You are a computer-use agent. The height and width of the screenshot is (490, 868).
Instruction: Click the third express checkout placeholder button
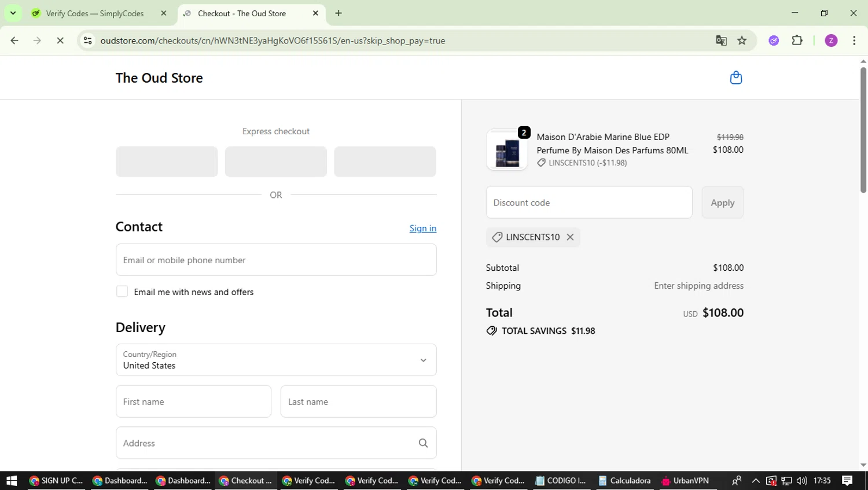(385, 161)
